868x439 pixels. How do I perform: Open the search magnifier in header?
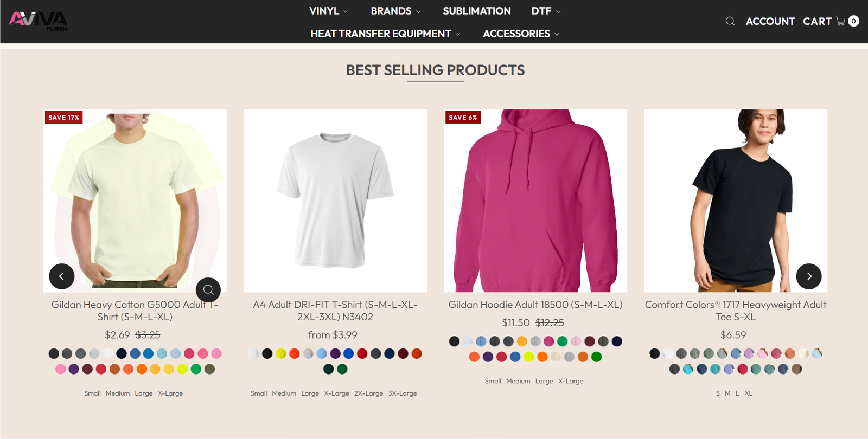click(730, 21)
